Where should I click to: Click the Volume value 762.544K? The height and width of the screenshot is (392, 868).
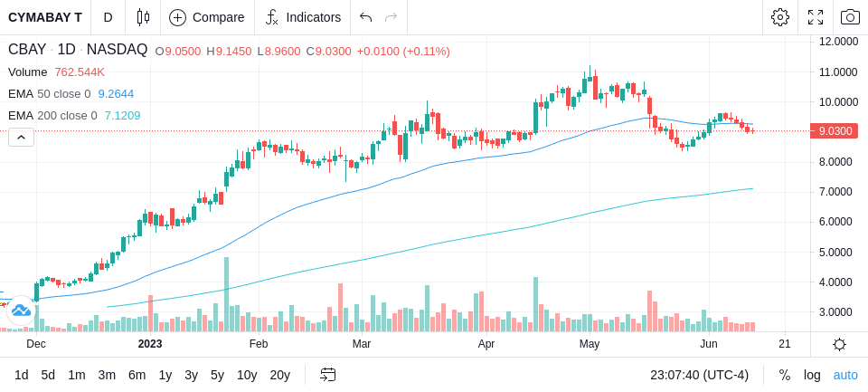pos(80,72)
